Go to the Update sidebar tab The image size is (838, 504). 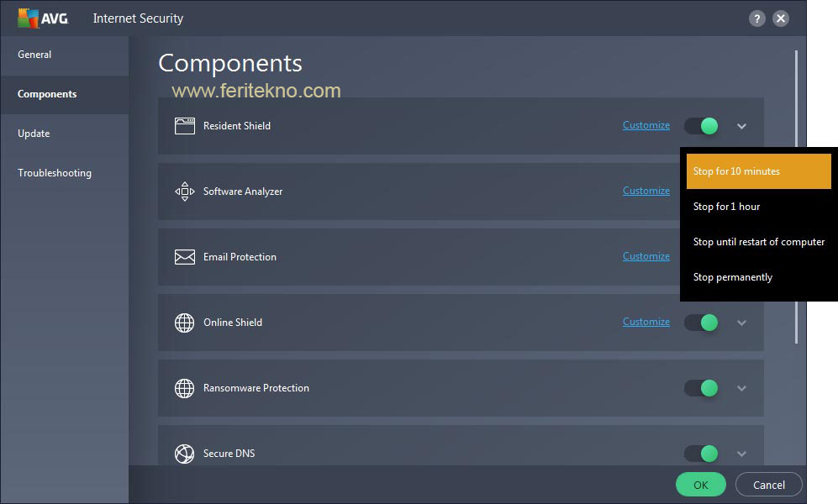click(x=64, y=134)
